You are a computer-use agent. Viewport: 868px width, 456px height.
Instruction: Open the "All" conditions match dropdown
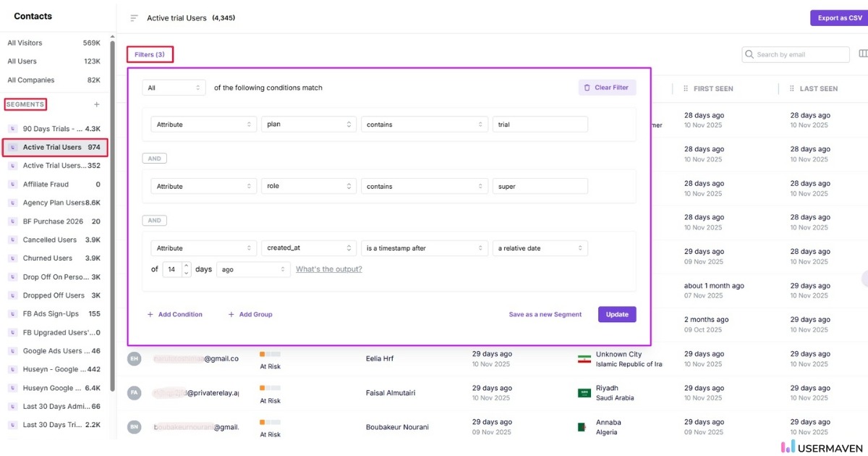pyautogui.click(x=174, y=87)
